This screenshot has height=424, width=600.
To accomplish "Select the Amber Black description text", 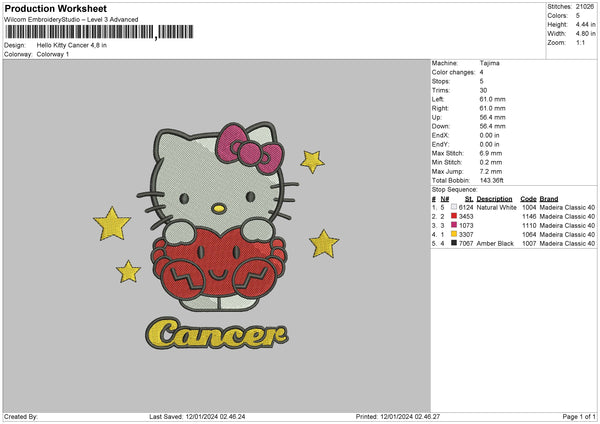I will tap(495, 243).
